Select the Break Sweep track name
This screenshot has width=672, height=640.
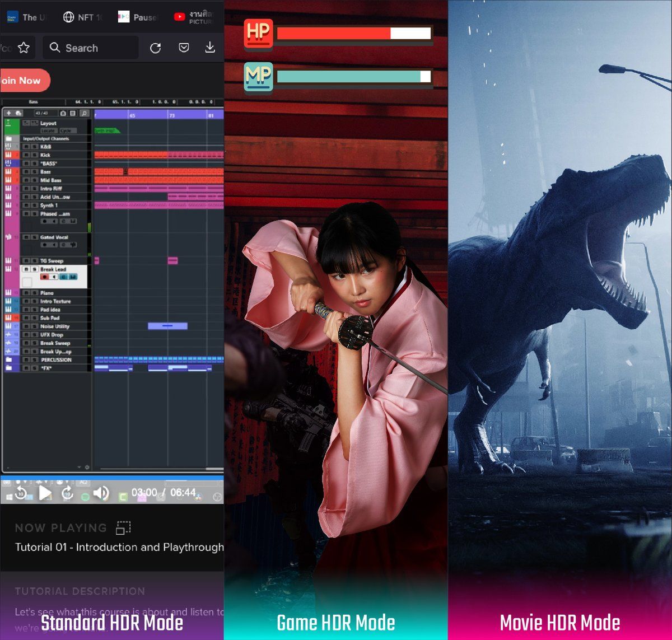pos(55,343)
